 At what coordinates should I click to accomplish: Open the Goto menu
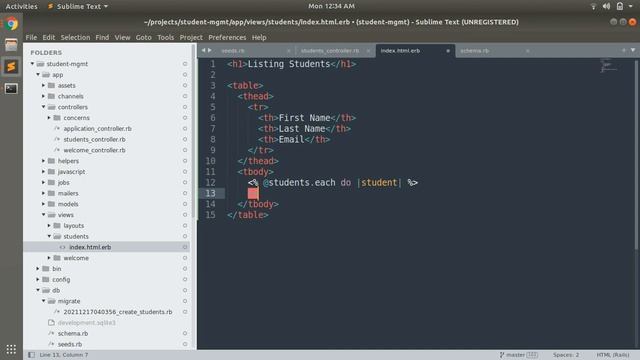(143, 37)
